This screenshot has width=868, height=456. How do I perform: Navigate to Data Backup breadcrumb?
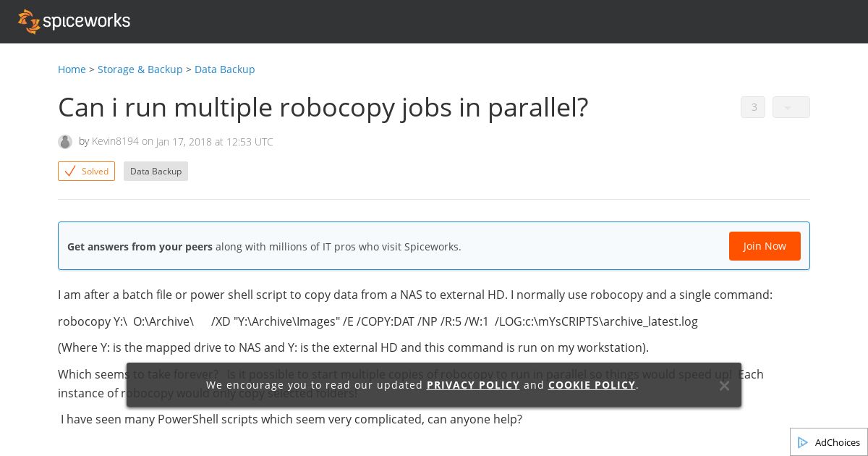click(x=225, y=69)
